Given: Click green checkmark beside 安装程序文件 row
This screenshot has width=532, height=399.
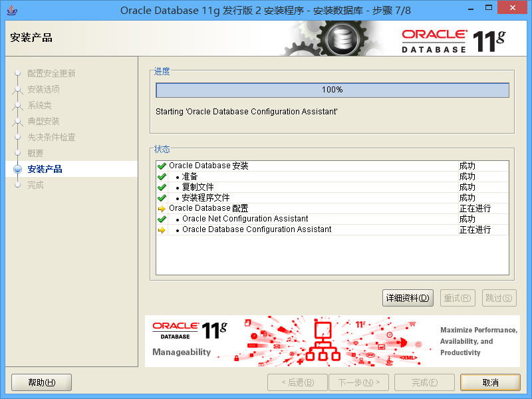Looking at the screenshot, I should [x=162, y=198].
